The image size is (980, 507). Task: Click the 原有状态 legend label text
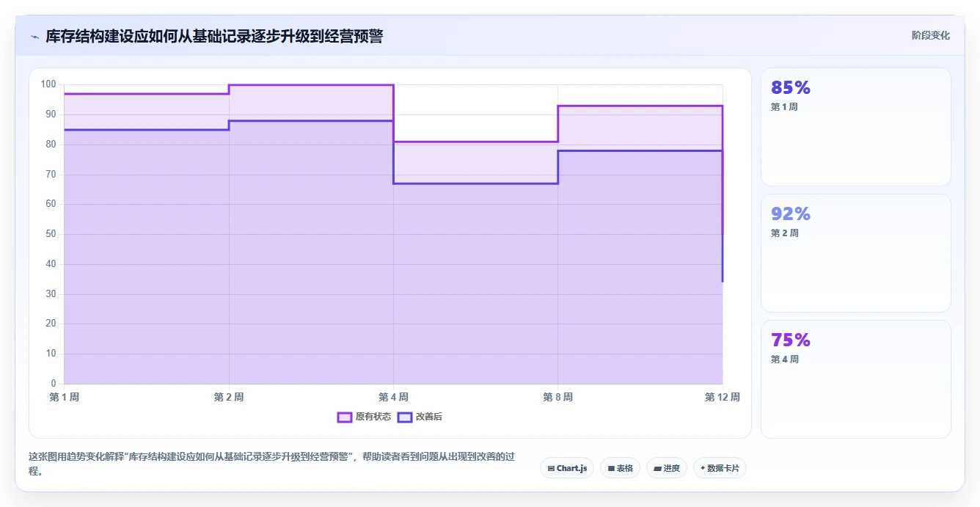point(373,417)
